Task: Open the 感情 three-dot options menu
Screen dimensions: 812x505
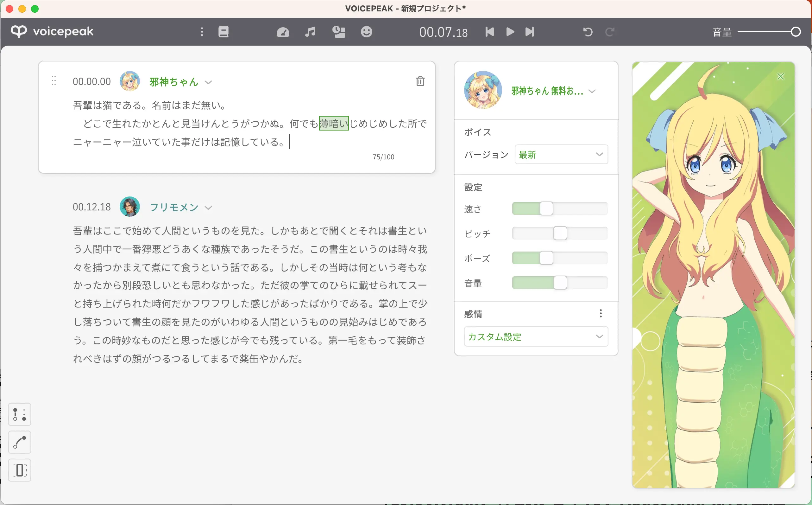Action: point(601,313)
